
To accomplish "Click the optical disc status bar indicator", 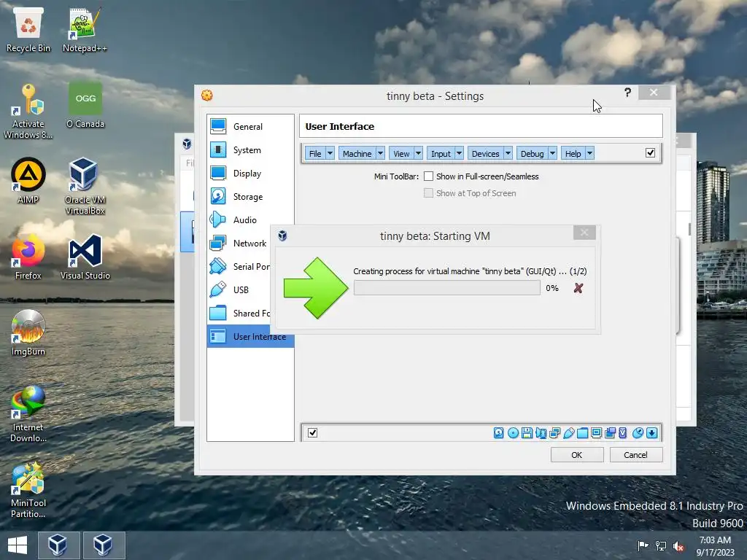I will pyautogui.click(x=513, y=433).
